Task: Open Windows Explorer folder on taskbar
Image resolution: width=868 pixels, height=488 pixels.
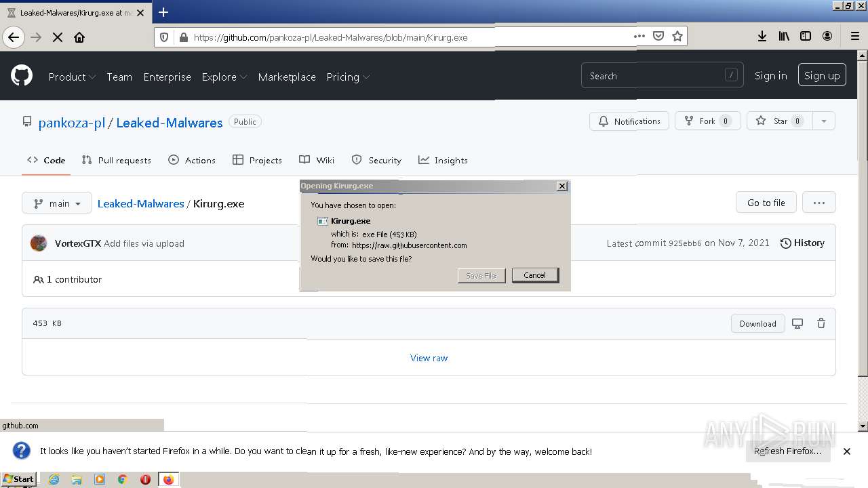Action: (77, 479)
